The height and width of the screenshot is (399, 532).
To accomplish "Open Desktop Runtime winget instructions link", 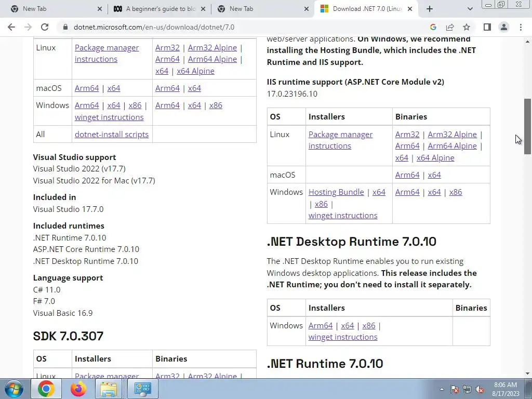I will (x=343, y=337).
